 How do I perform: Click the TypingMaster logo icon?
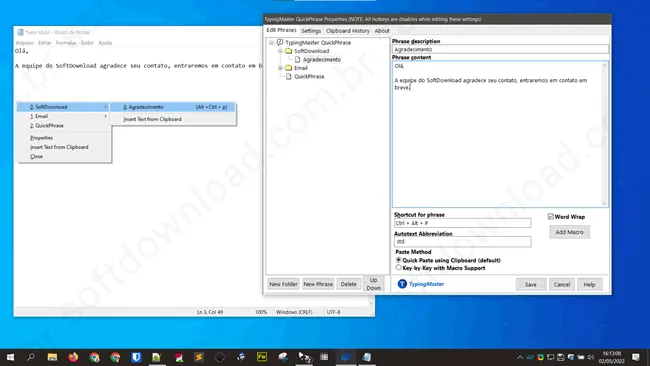coord(402,284)
